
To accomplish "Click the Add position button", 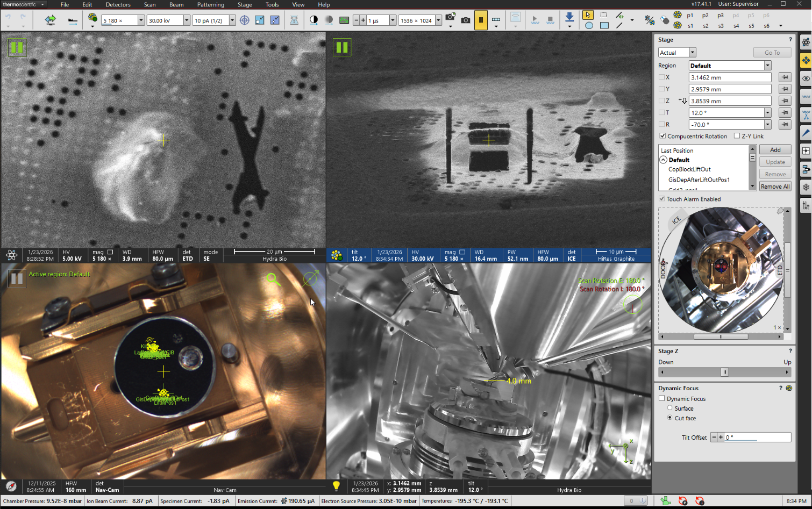I will (775, 150).
